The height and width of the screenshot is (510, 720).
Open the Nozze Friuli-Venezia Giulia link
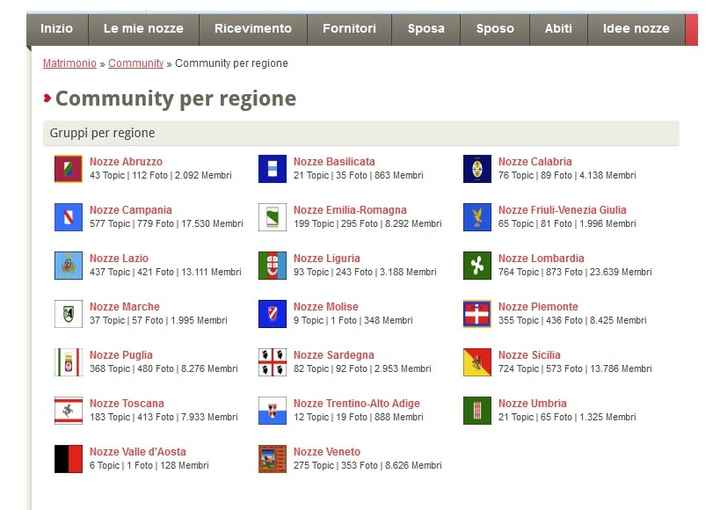pyautogui.click(x=562, y=210)
